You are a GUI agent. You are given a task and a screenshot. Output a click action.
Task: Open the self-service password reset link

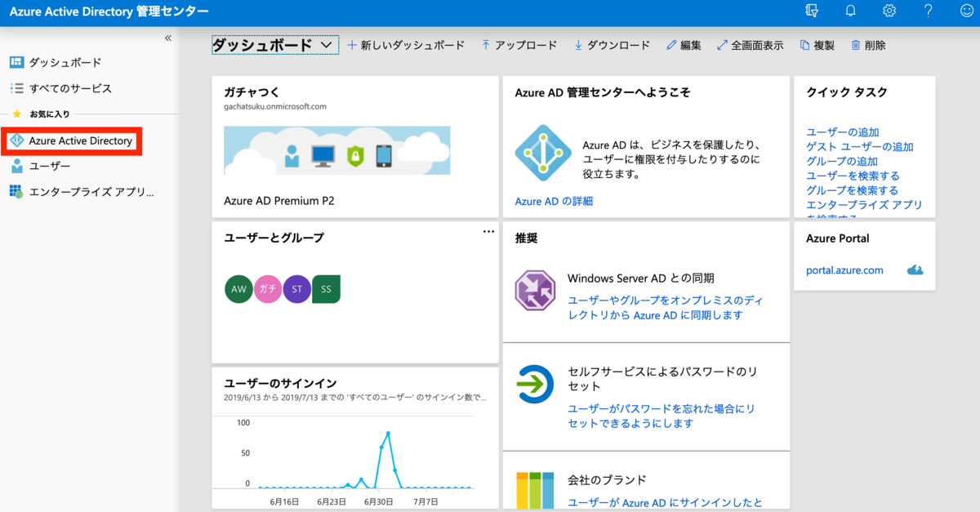click(x=661, y=416)
